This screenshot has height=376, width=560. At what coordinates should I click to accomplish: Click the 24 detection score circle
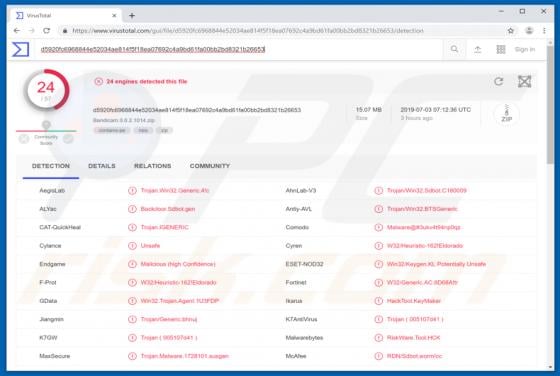46,90
